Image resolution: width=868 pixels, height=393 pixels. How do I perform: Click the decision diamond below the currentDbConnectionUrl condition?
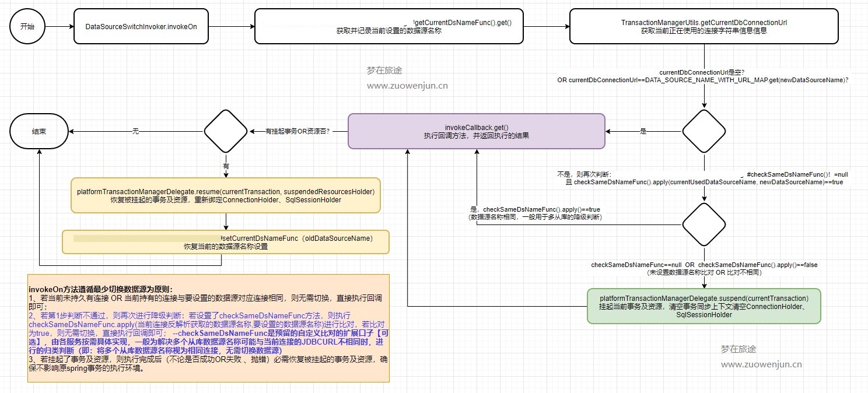(703, 131)
